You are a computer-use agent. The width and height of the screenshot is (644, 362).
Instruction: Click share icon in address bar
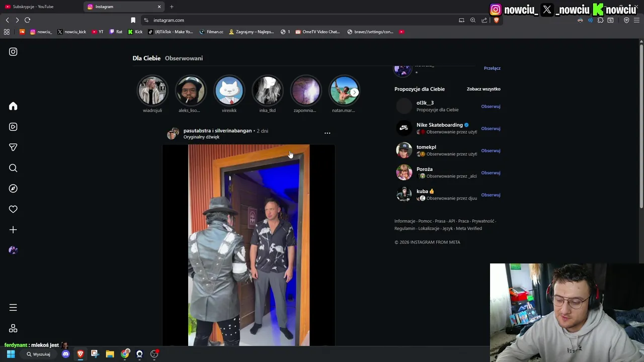pos(484,20)
